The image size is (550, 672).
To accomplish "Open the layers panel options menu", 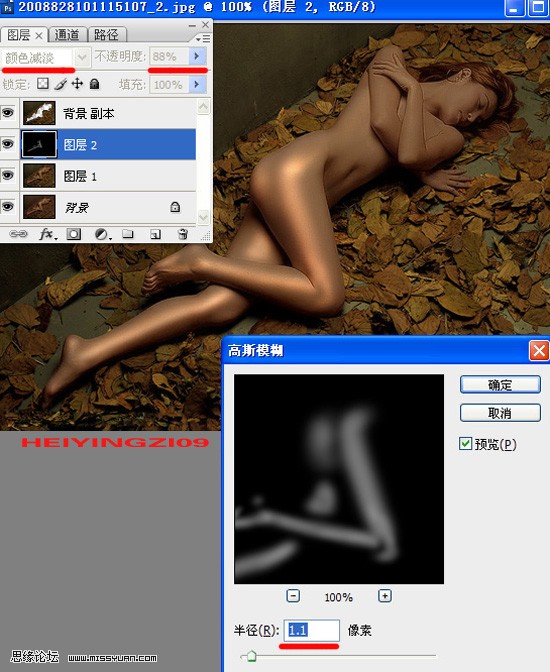I will tap(204, 39).
